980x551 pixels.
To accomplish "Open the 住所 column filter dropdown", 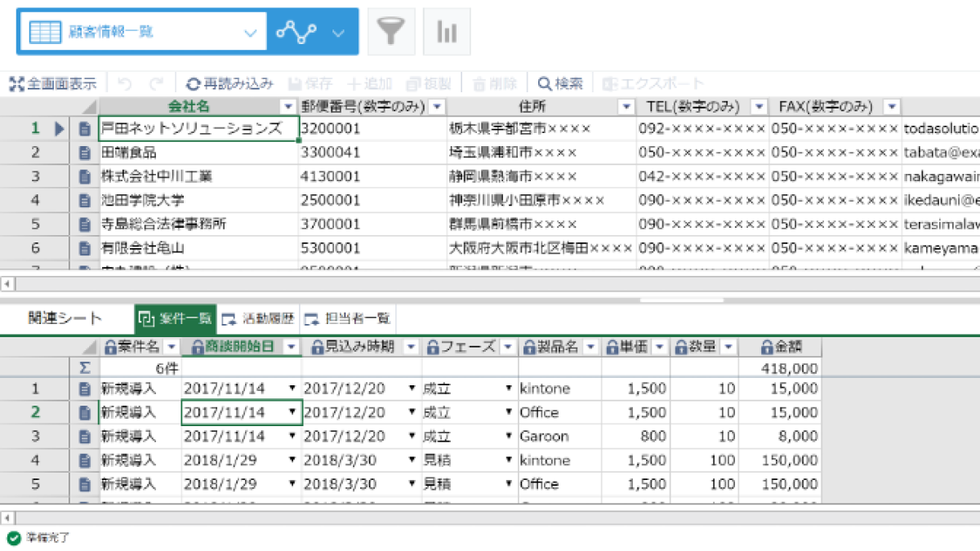I will click(626, 107).
